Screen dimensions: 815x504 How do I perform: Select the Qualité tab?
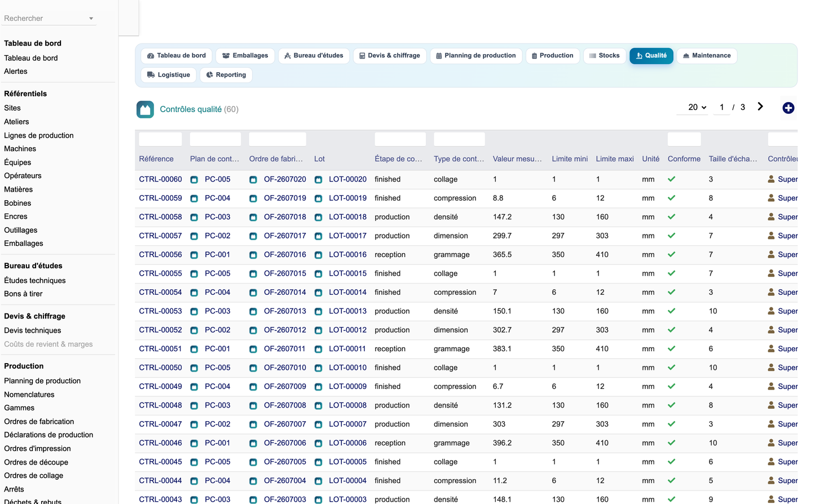(651, 56)
